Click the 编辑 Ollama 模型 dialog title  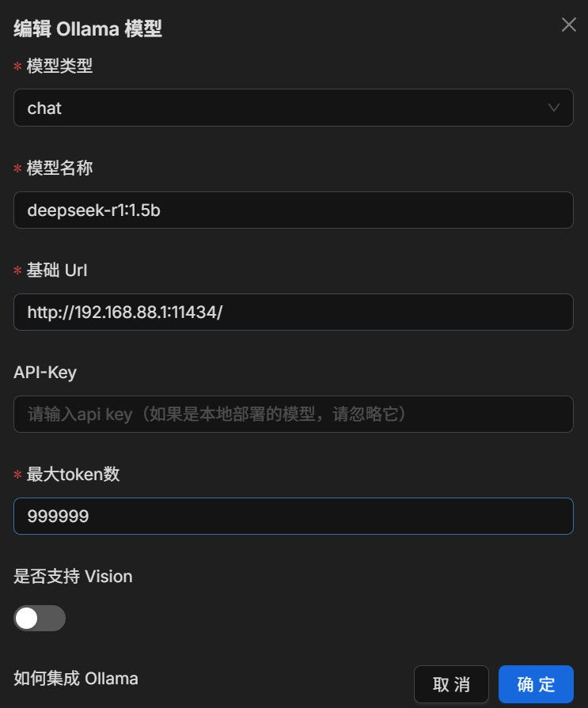[x=88, y=29]
